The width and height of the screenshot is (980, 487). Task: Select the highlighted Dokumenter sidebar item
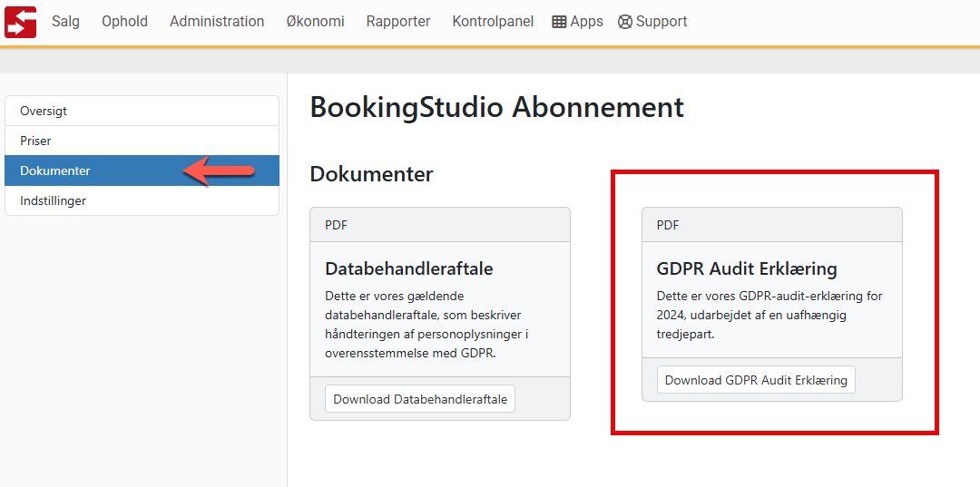[x=142, y=171]
